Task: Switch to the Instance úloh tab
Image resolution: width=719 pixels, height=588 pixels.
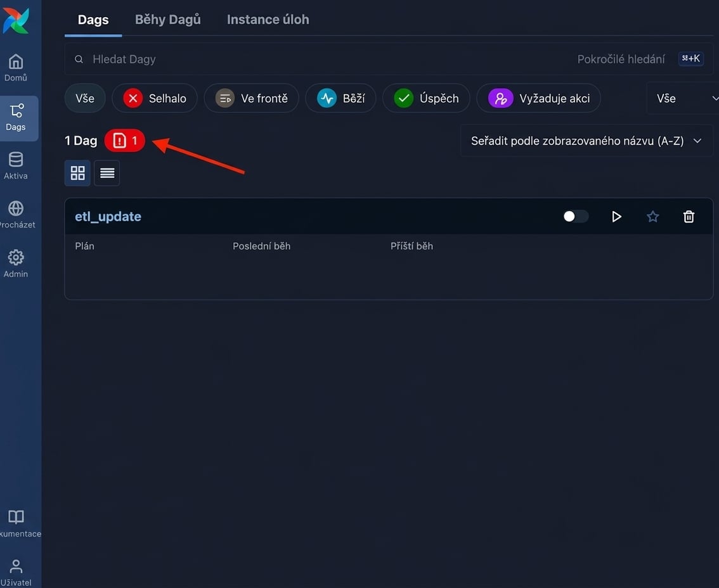Action: click(268, 20)
